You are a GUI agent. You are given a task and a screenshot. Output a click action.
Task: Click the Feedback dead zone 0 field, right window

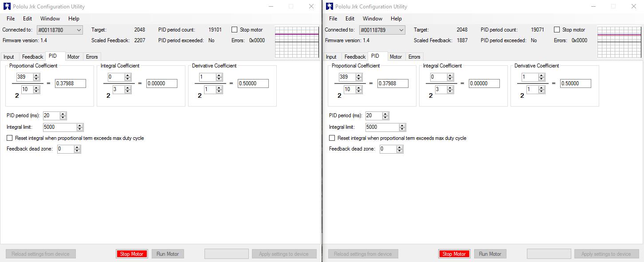pyautogui.click(x=388, y=149)
